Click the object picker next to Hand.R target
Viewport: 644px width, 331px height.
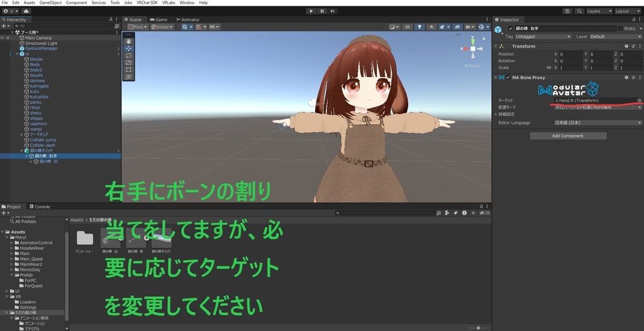(639, 100)
